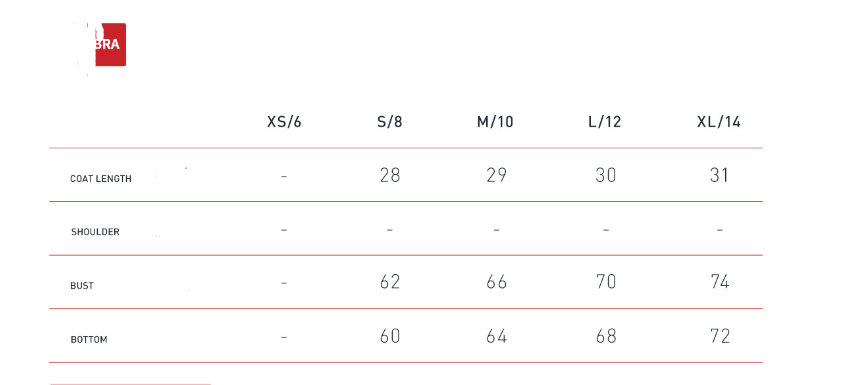This screenshot has height=385, width=848.
Task: Select bust measurement 62
Action: [390, 282]
